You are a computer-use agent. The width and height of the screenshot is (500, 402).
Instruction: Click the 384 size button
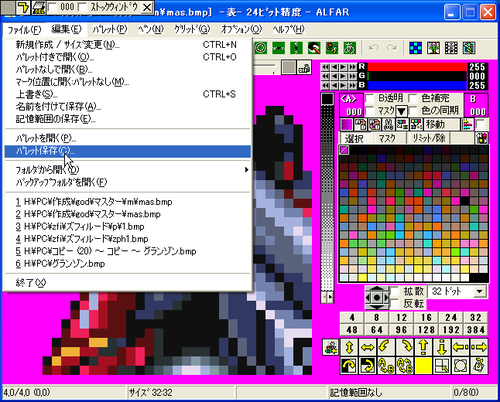point(476,330)
